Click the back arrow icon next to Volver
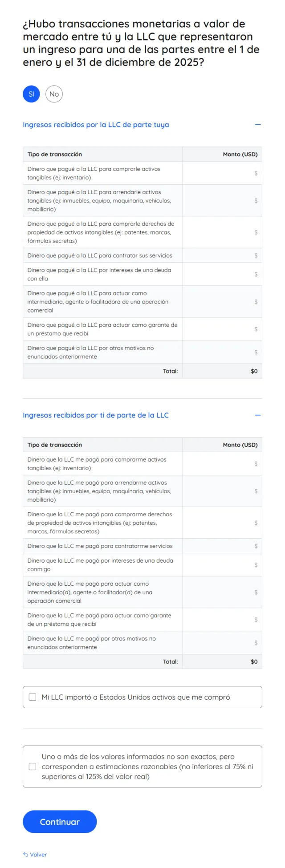Image resolution: width=285 pixels, height=868 pixels. click(25, 854)
